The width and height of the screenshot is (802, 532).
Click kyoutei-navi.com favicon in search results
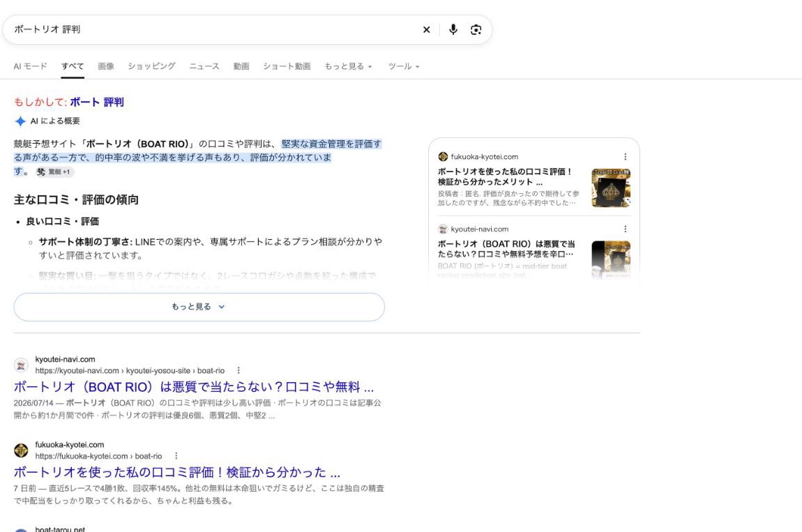[21, 365]
